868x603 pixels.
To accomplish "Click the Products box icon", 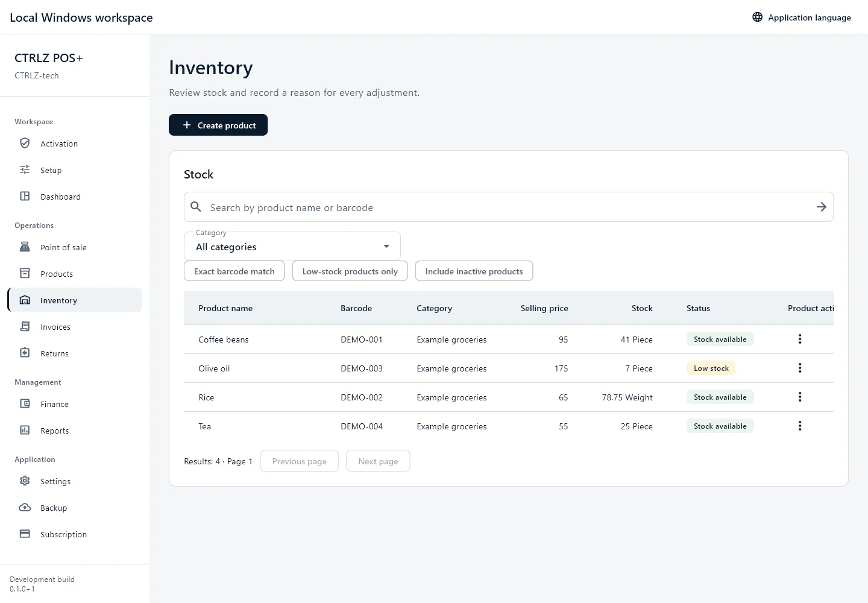I will 25,273.
